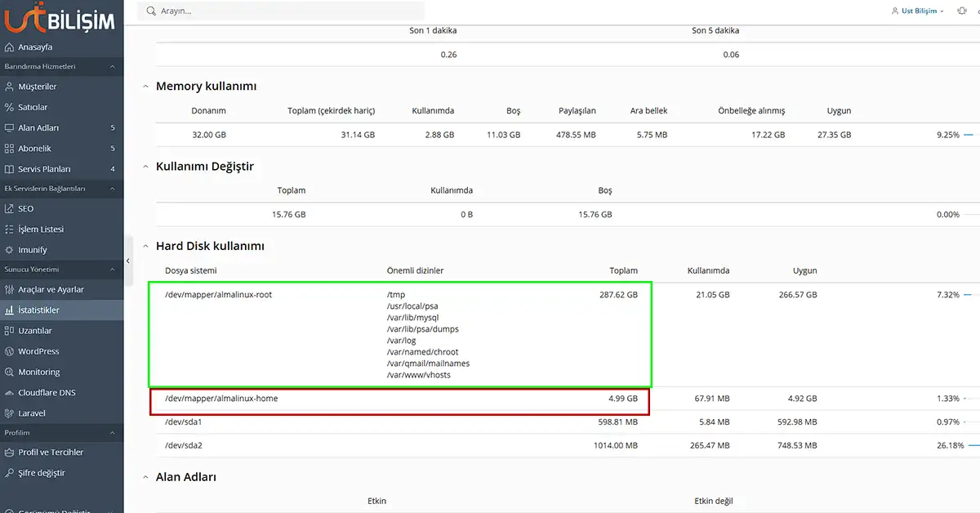Click the Imunify gear icon
The width and height of the screenshot is (980, 513).
point(10,250)
